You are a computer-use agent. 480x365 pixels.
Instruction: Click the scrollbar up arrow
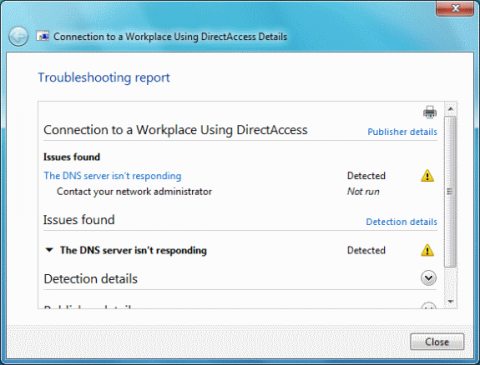(x=451, y=109)
